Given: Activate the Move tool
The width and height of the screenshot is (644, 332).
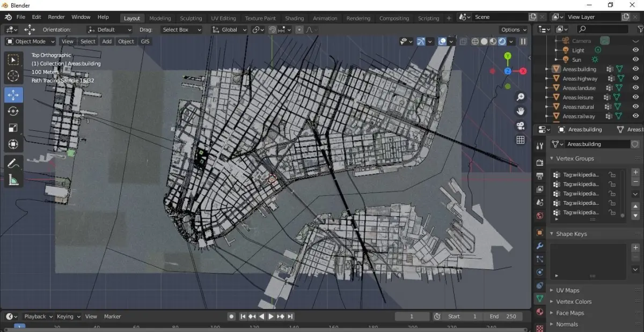Looking at the screenshot, I should 13,94.
